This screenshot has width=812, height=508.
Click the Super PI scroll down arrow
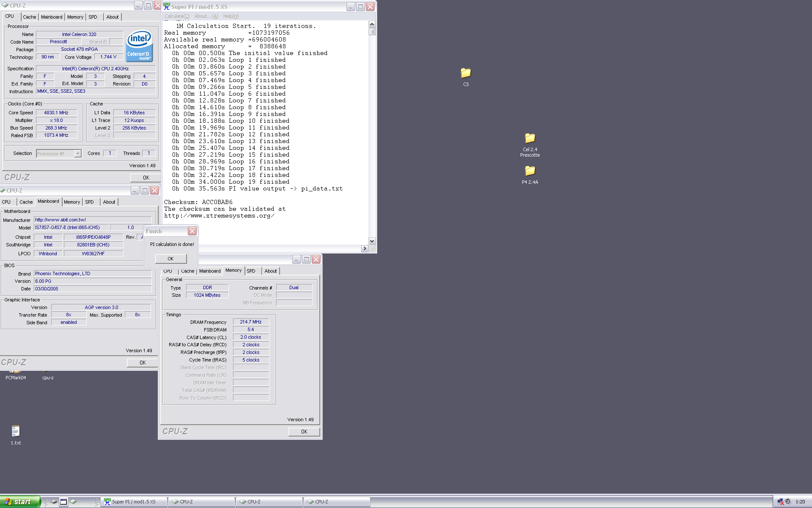click(372, 241)
